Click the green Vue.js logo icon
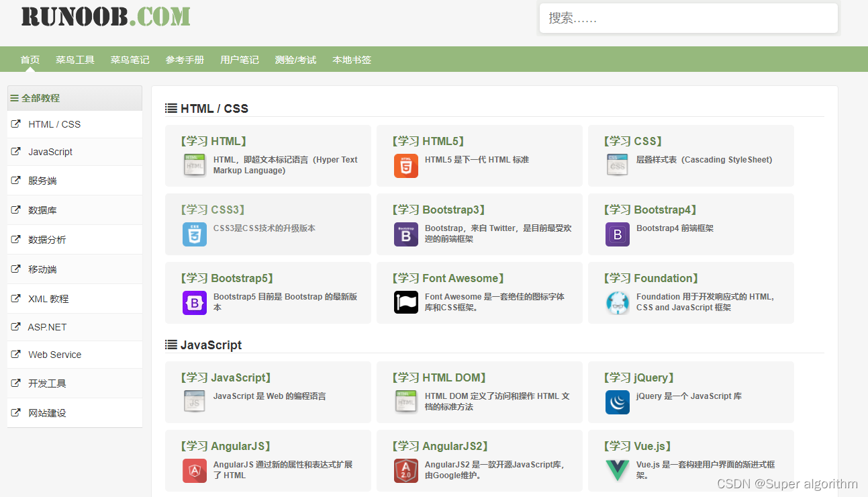 coord(618,471)
